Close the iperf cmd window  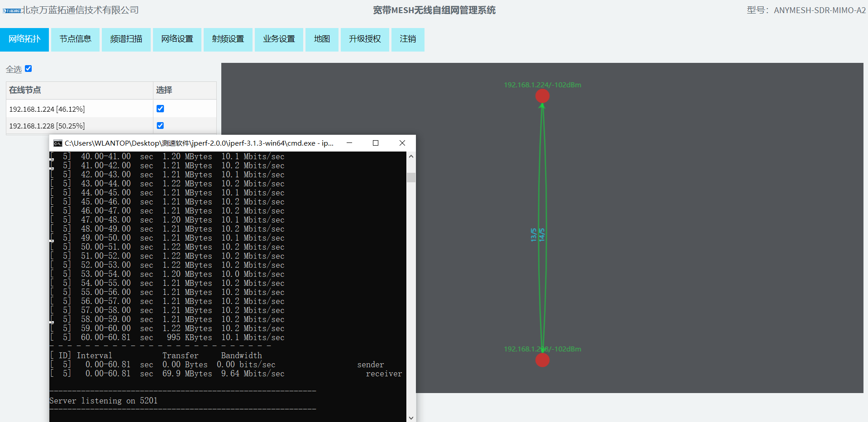pyautogui.click(x=402, y=143)
